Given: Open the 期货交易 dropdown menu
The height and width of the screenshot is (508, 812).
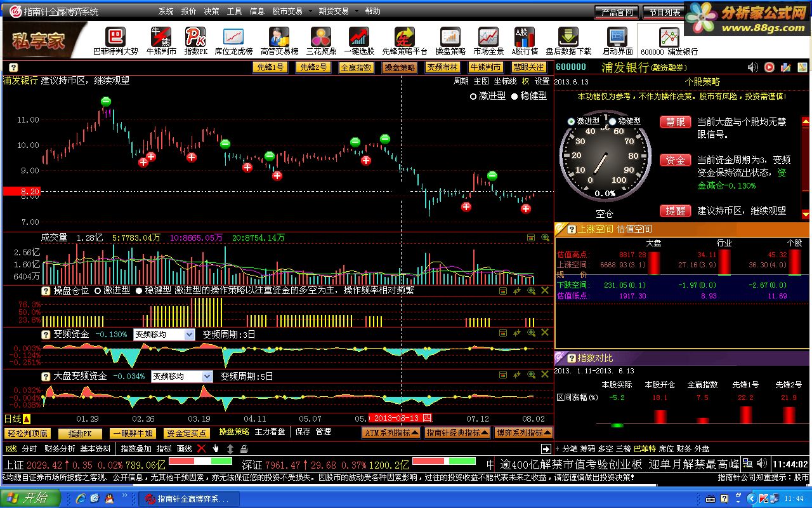Looking at the screenshot, I should pos(338,11).
